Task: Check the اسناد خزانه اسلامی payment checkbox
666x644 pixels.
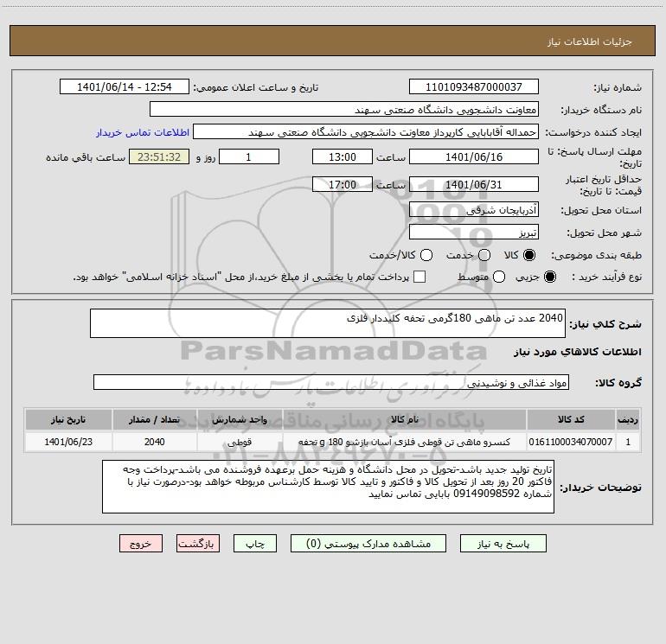Action: pyautogui.click(x=419, y=277)
